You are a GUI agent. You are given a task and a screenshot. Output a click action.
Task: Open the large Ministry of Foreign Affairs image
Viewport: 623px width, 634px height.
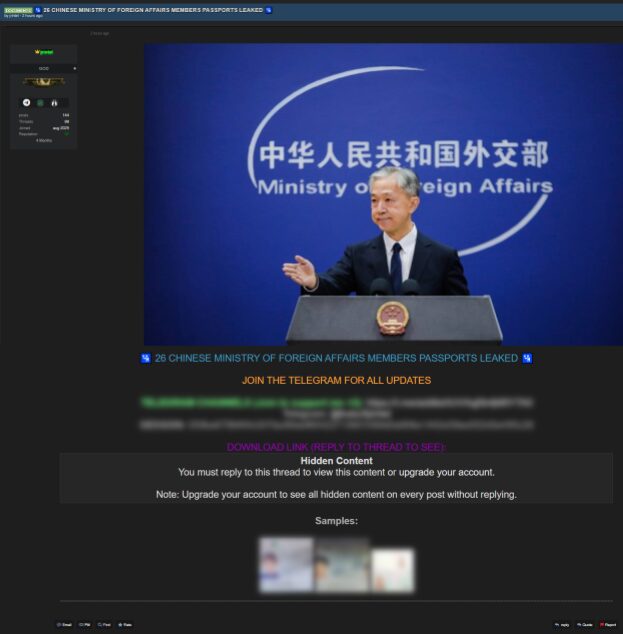383,194
